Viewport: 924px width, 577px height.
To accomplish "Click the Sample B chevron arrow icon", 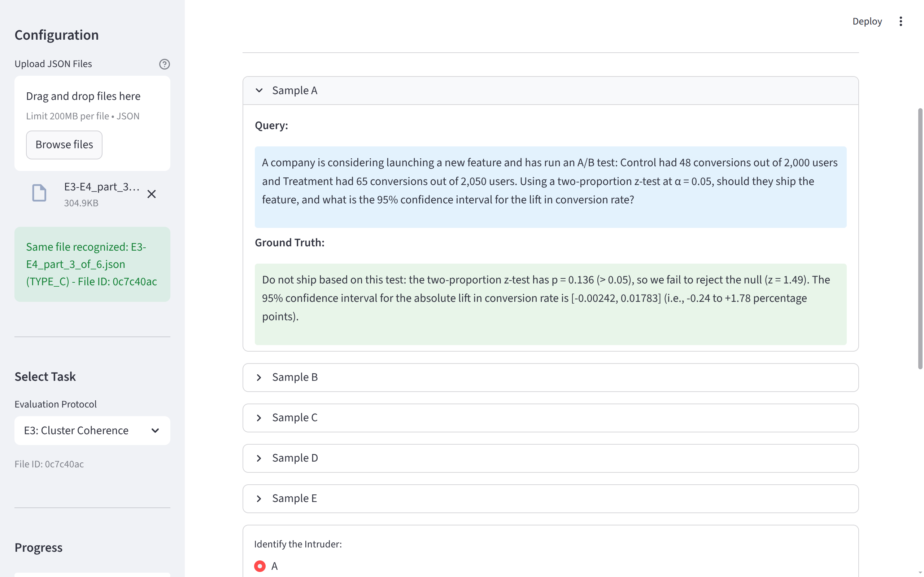I will (x=259, y=378).
